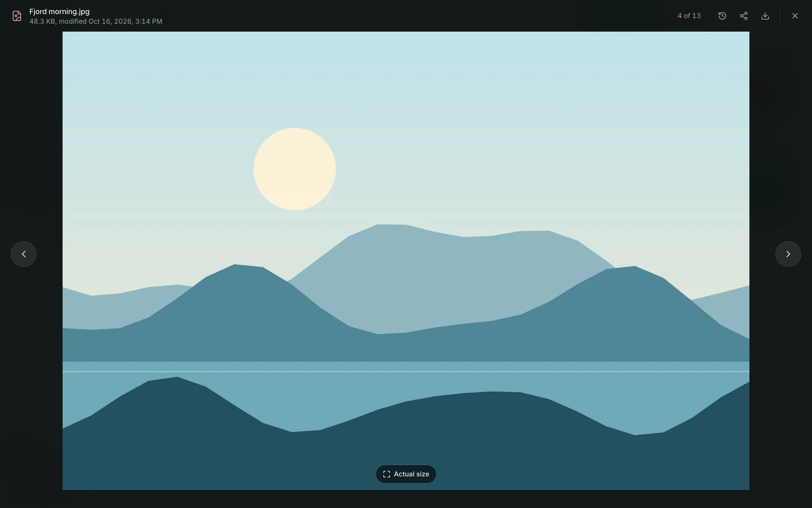Screen dimensions: 812x508
Task: Download Fjord morning.jpg
Action: tap(765, 16)
